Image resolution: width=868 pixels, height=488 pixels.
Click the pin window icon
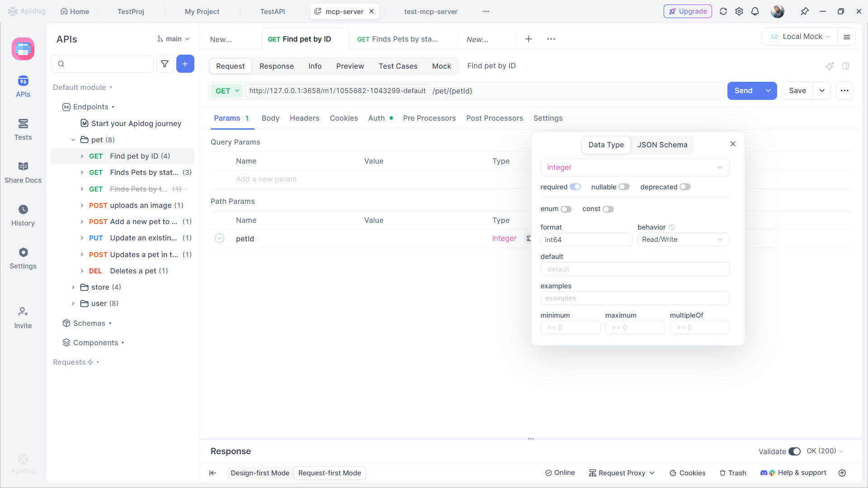pos(805,11)
